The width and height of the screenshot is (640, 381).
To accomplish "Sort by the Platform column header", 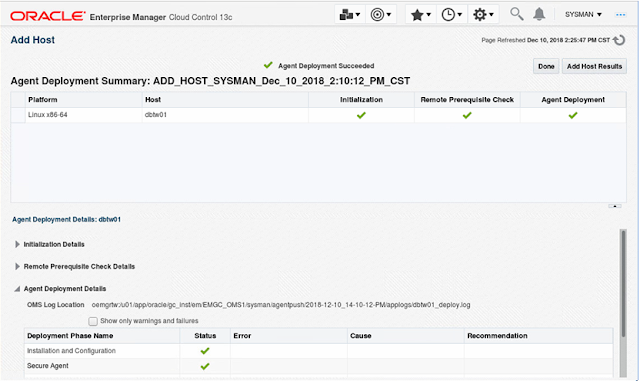I will (43, 100).
